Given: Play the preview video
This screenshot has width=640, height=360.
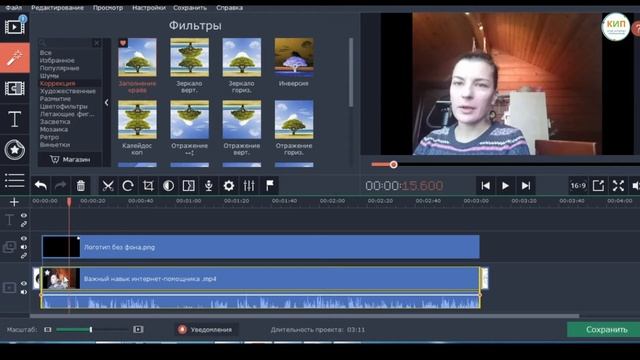Looking at the screenshot, I should click(x=505, y=186).
